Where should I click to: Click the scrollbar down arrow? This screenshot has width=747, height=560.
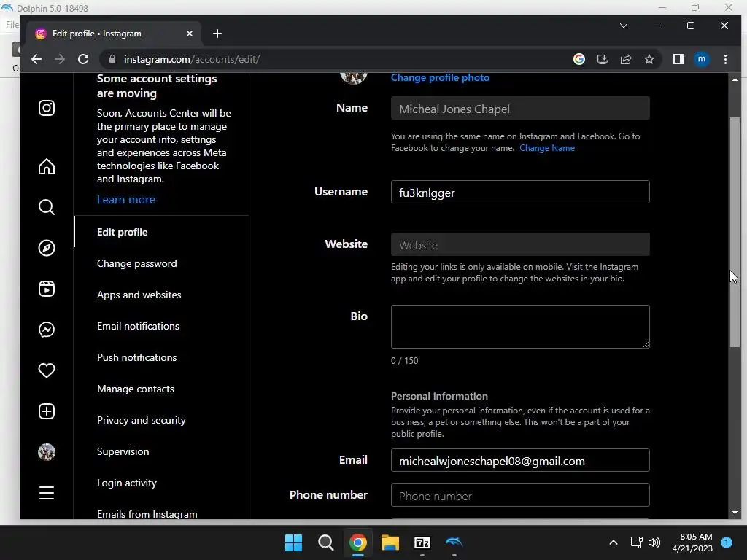(x=735, y=513)
